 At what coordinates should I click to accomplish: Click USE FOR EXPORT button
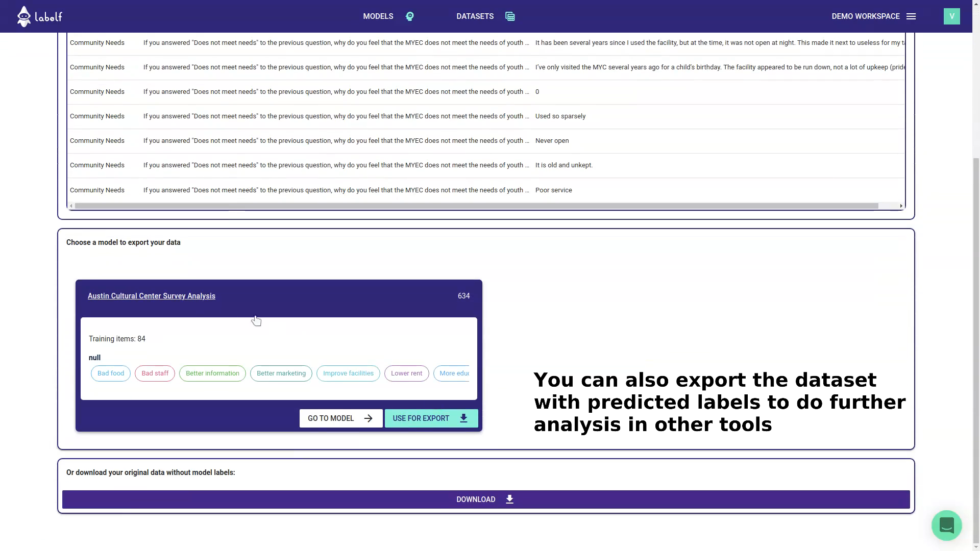click(431, 418)
